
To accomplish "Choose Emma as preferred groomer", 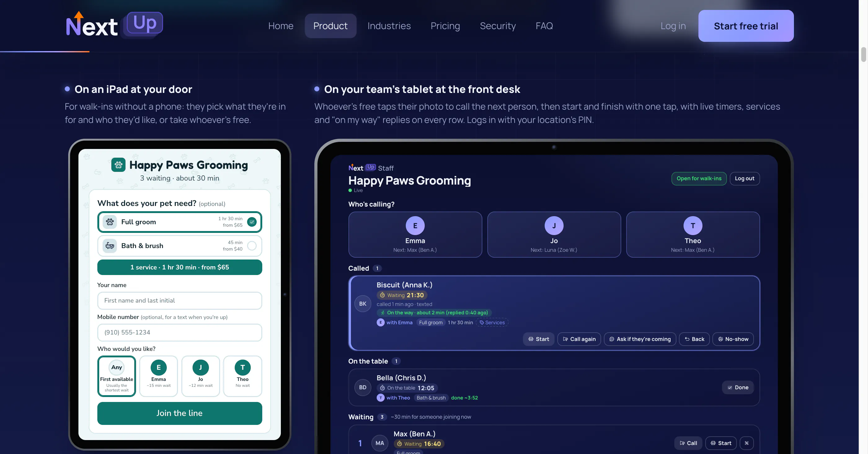I will [158, 376].
